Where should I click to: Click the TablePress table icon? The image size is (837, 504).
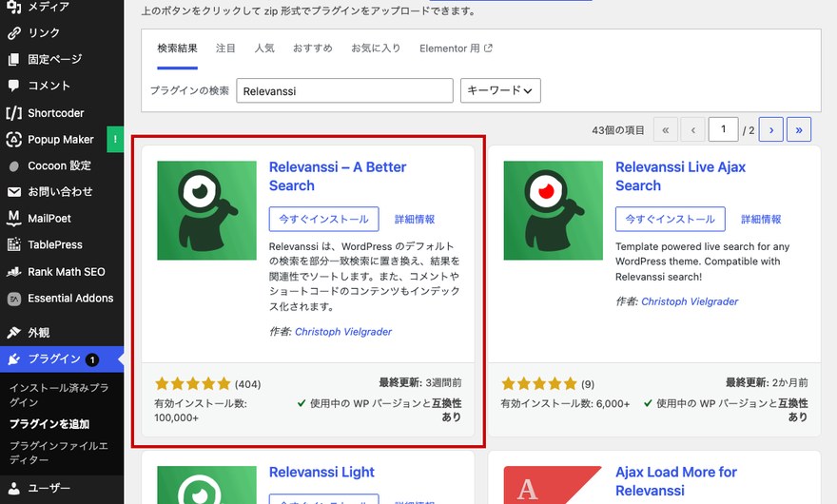[x=14, y=244]
